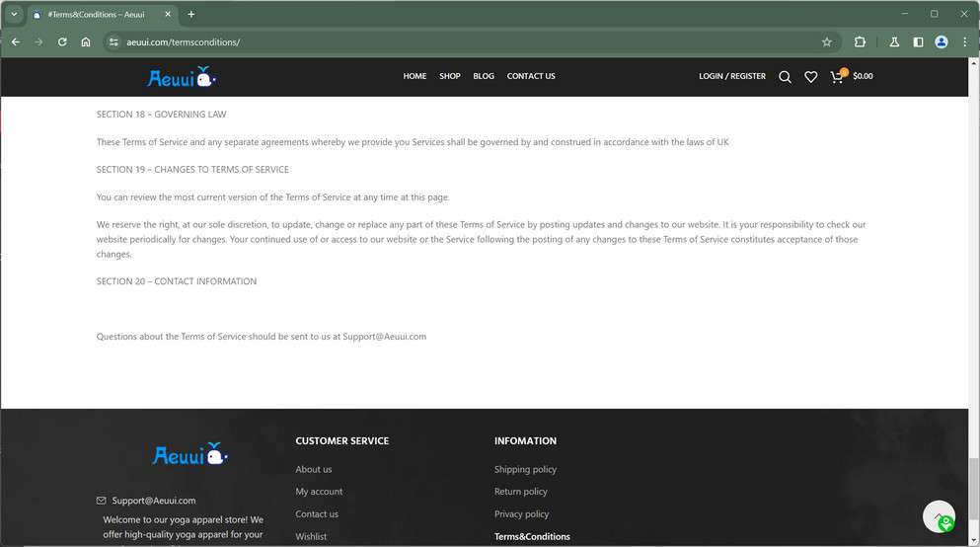
Task: Open CONTACT US in the navigation menu
Action: [531, 76]
